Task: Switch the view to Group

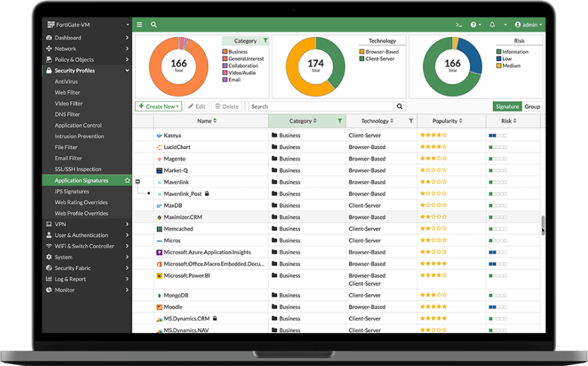Action: tap(532, 107)
